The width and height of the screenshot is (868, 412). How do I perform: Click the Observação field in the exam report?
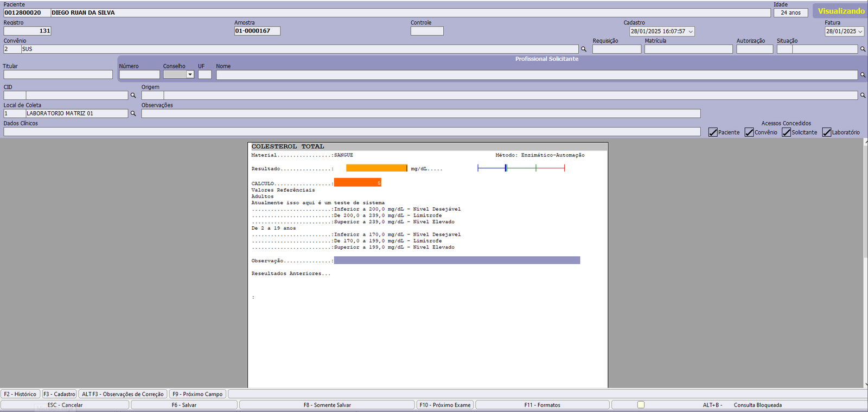pyautogui.click(x=457, y=261)
